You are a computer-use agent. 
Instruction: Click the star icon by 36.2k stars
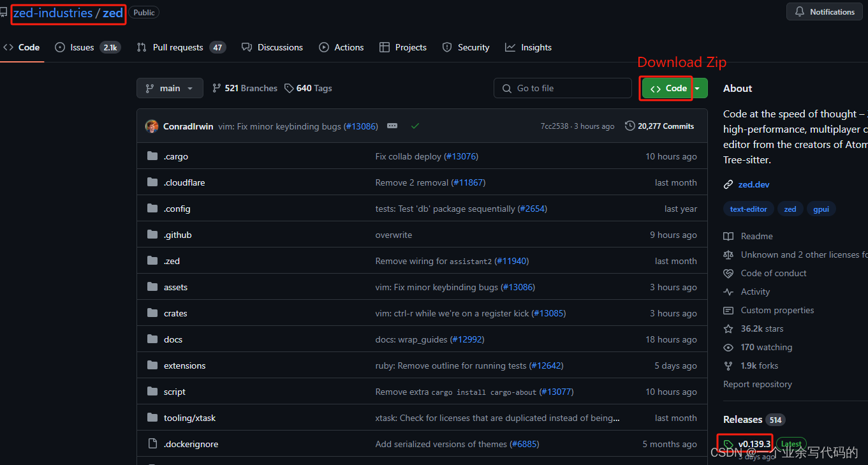pyautogui.click(x=728, y=328)
